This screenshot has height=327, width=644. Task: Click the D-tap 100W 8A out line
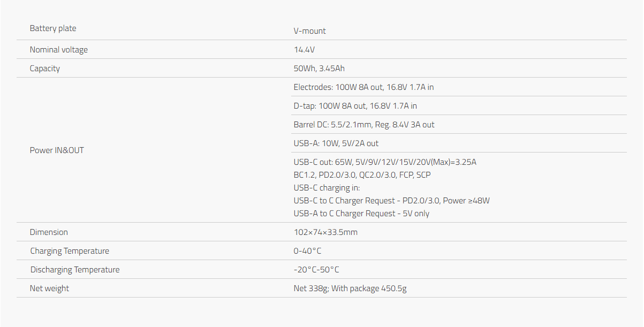point(355,106)
